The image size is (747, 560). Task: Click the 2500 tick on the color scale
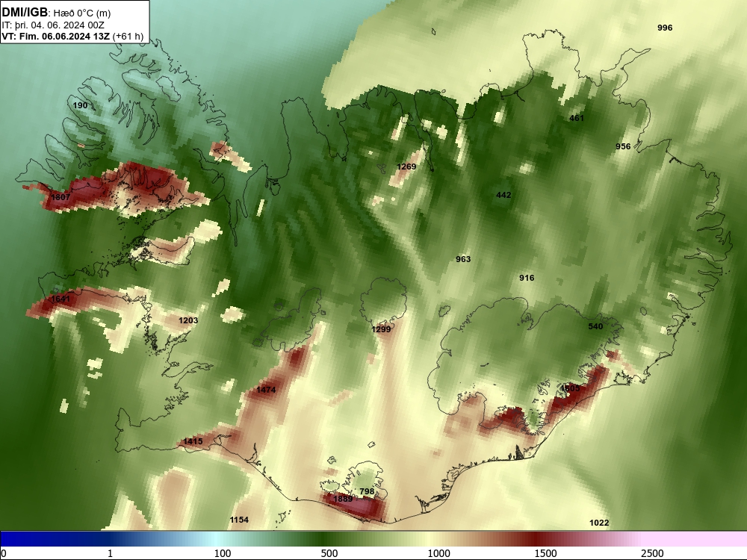click(x=652, y=553)
